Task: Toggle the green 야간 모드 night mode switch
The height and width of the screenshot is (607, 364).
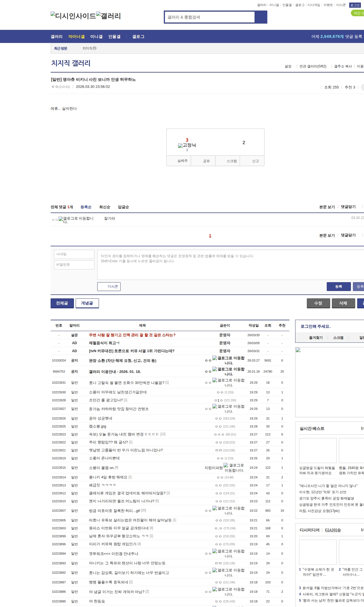Action: click(358, 13)
